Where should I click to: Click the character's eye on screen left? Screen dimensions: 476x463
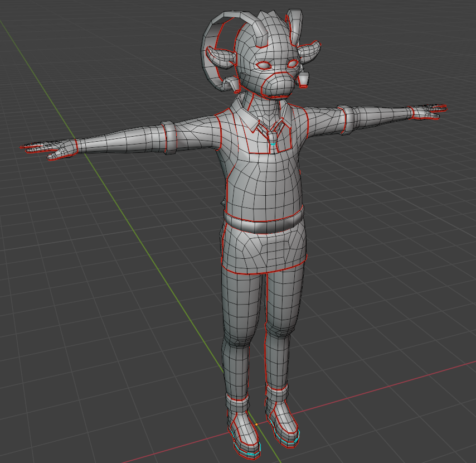(263, 66)
